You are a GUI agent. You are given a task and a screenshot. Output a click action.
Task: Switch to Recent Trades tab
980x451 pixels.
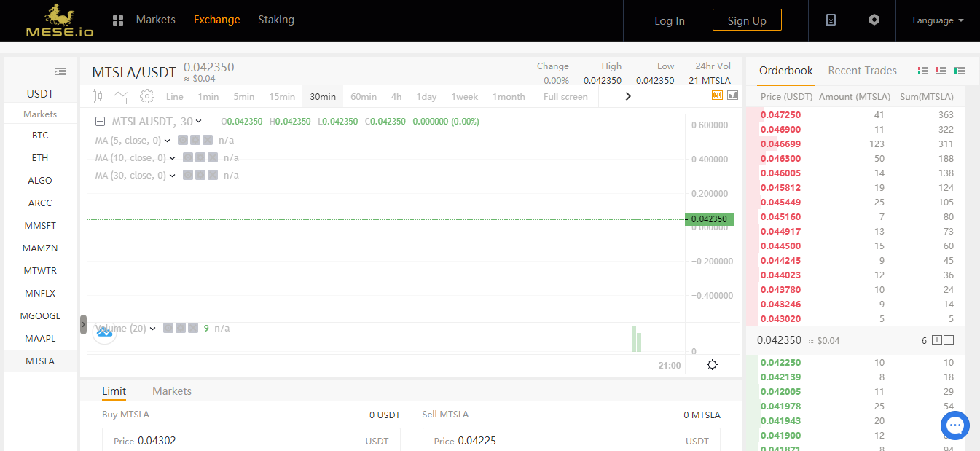pos(863,71)
